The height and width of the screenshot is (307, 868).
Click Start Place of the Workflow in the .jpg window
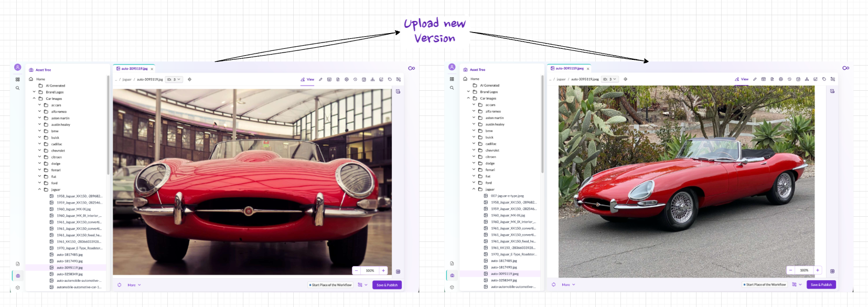point(330,285)
